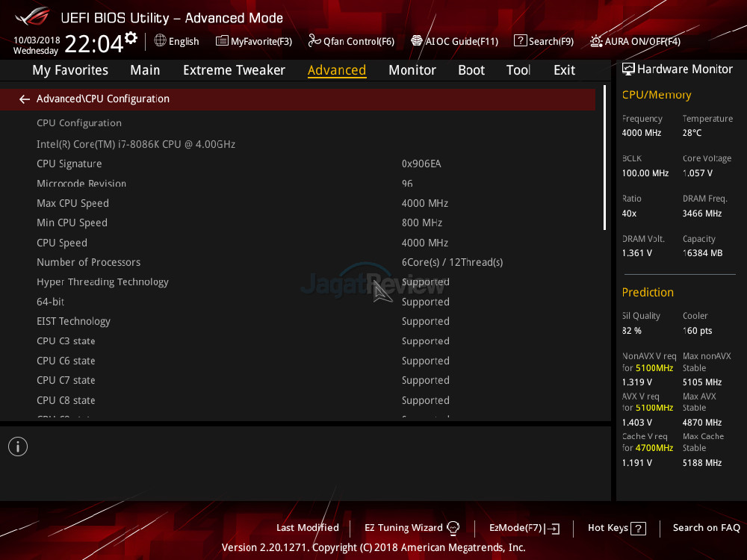The image size is (747, 560).
Task: Click the CPU list scrollbar
Action: point(604,158)
